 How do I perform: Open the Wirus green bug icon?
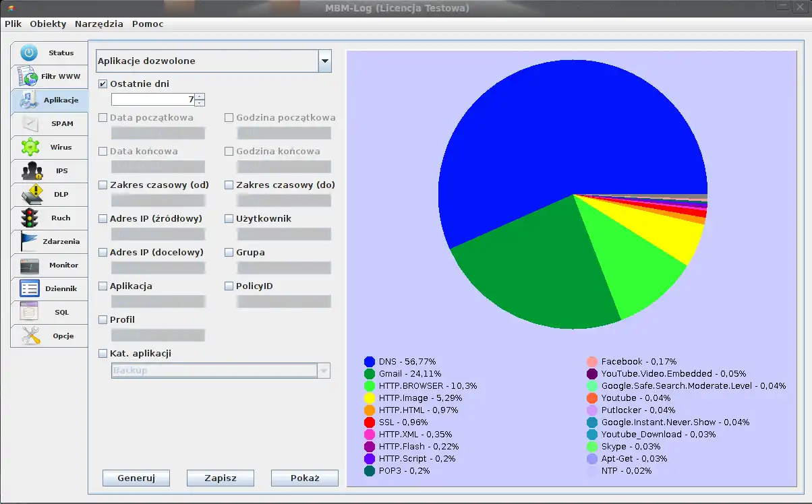click(x=30, y=147)
